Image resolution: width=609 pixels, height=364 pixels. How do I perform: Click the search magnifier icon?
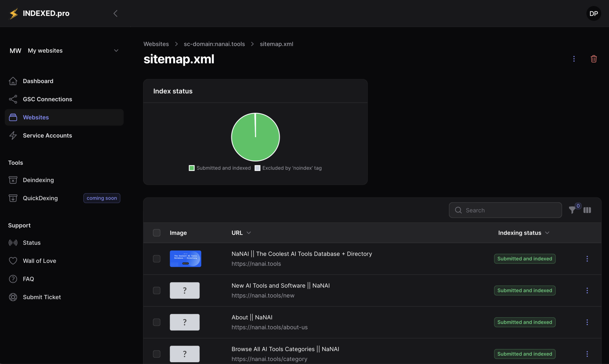pyautogui.click(x=458, y=210)
